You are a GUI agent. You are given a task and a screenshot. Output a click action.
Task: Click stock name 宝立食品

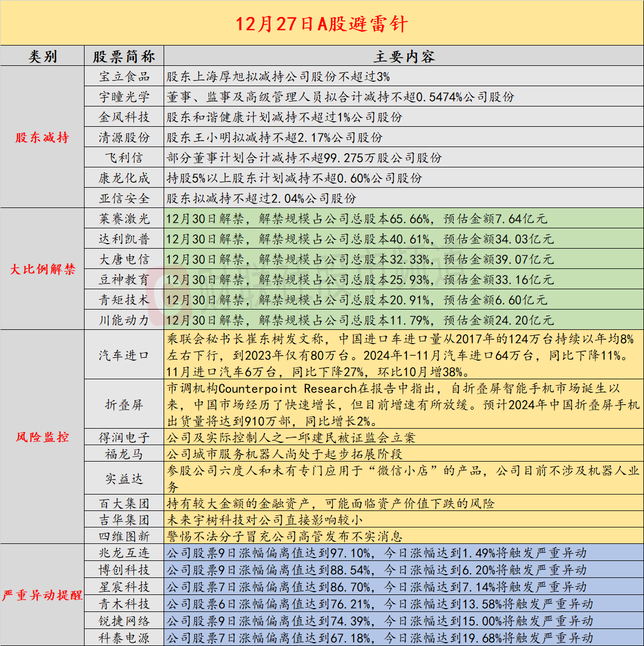[124, 77]
